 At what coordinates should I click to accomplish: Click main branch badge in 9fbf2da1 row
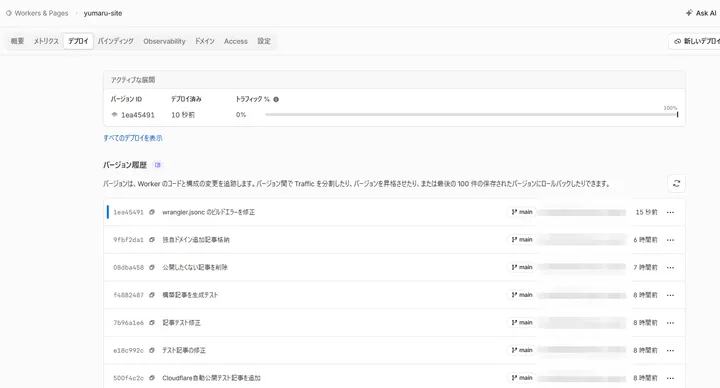point(522,240)
